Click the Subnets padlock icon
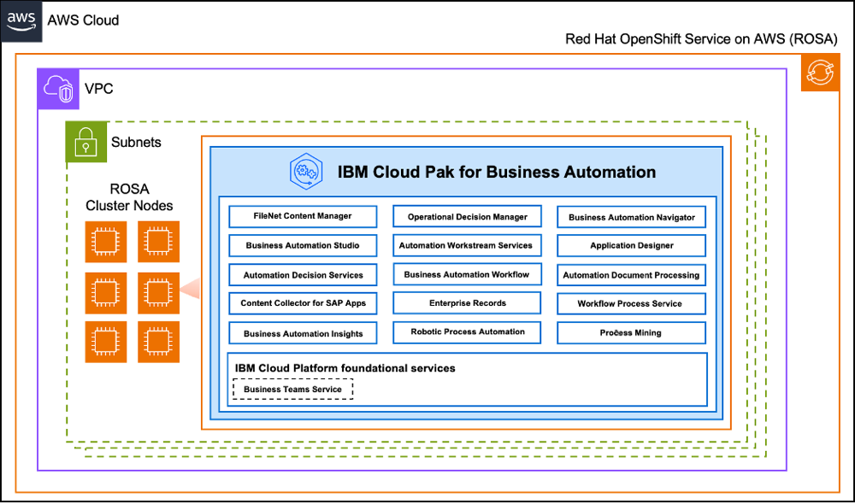Image resolution: width=855 pixels, height=504 pixels. [85, 142]
